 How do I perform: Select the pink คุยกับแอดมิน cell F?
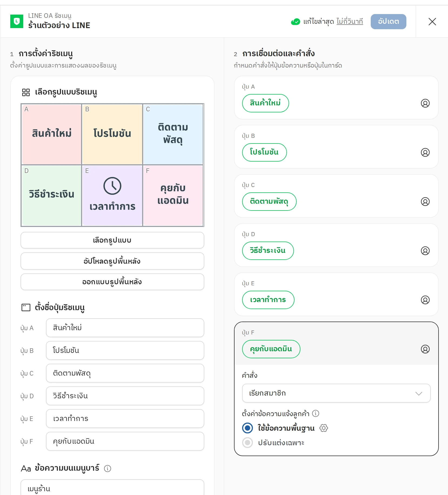coord(173,195)
